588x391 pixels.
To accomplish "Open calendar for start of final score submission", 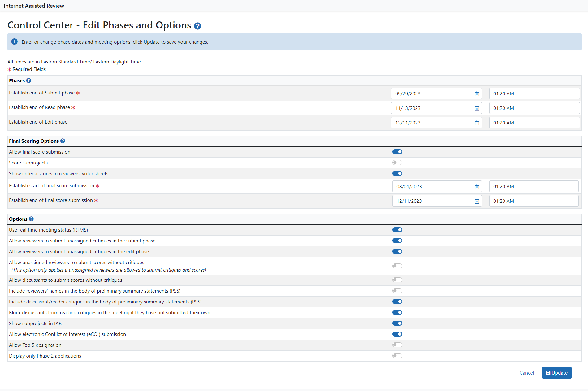I will coord(477,187).
